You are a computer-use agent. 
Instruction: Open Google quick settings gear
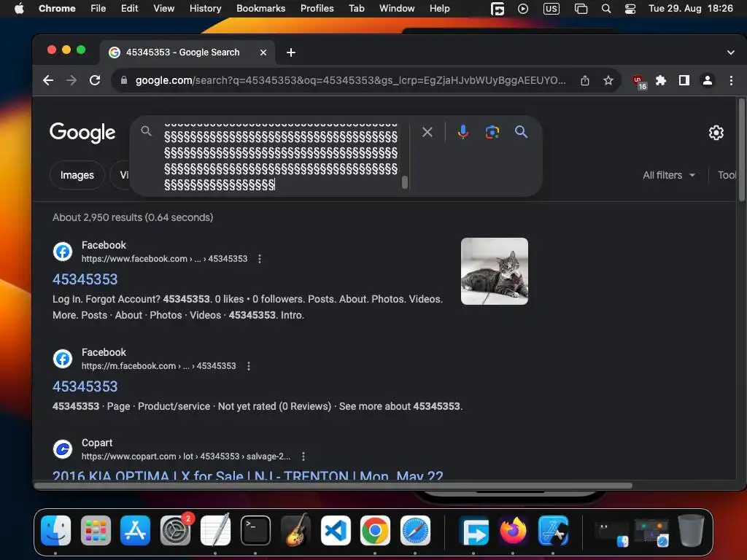tap(716, 133)
